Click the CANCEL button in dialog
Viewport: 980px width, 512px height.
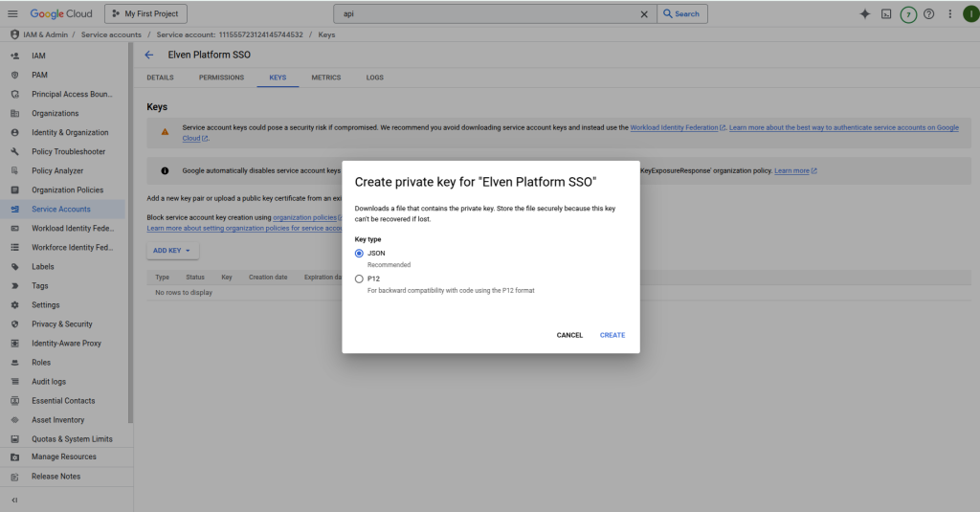pos(569,335)
